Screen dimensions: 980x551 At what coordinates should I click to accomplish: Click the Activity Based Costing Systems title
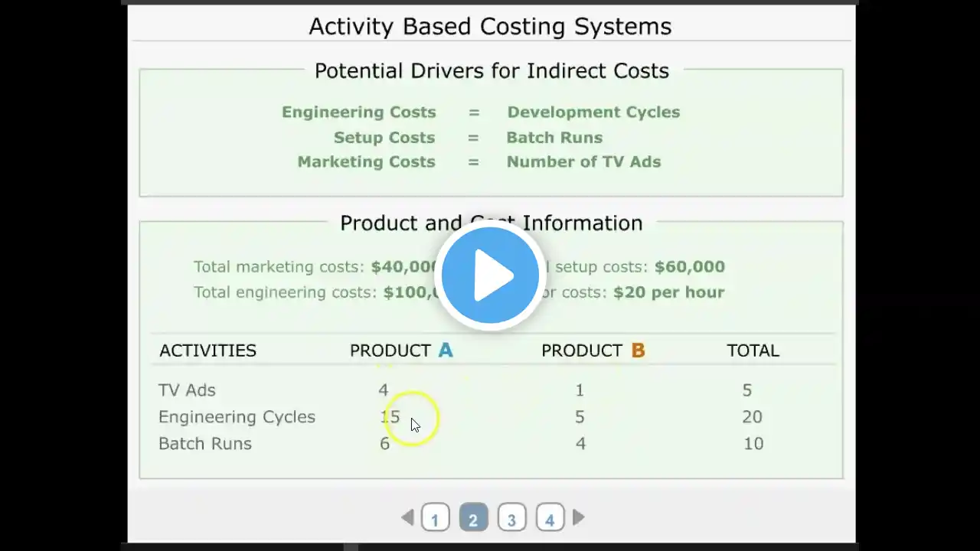[490, 27]
